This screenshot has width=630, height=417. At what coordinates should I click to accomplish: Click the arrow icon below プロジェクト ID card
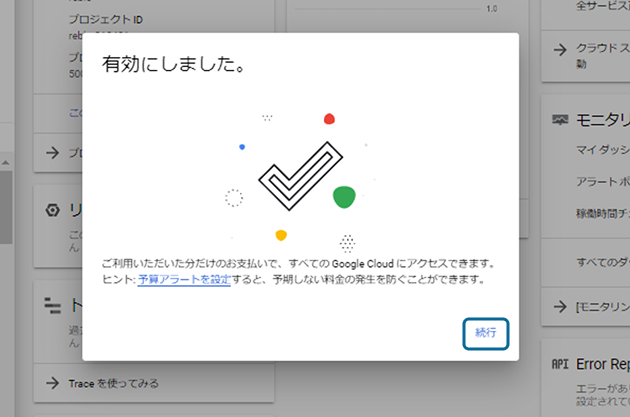[52, 153]
